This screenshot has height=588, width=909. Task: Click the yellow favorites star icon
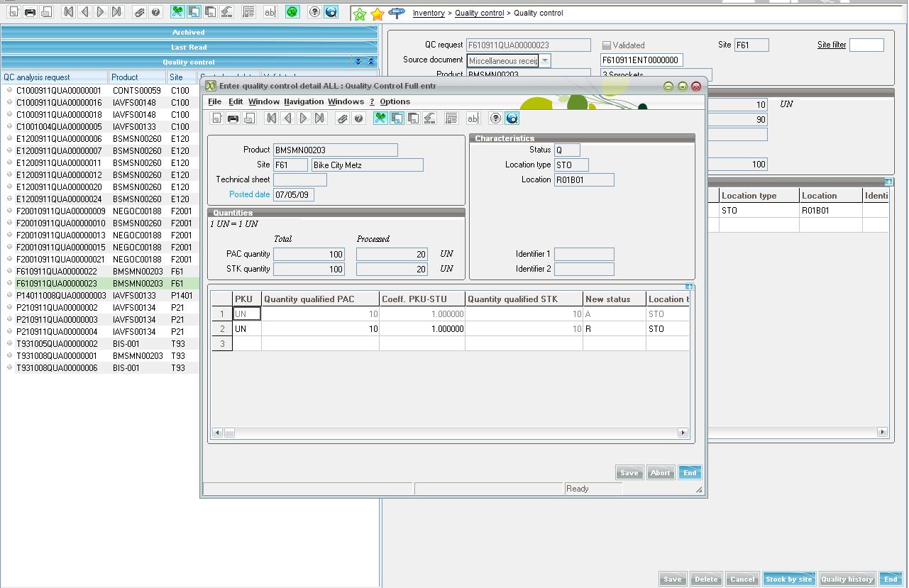(378, 13)
